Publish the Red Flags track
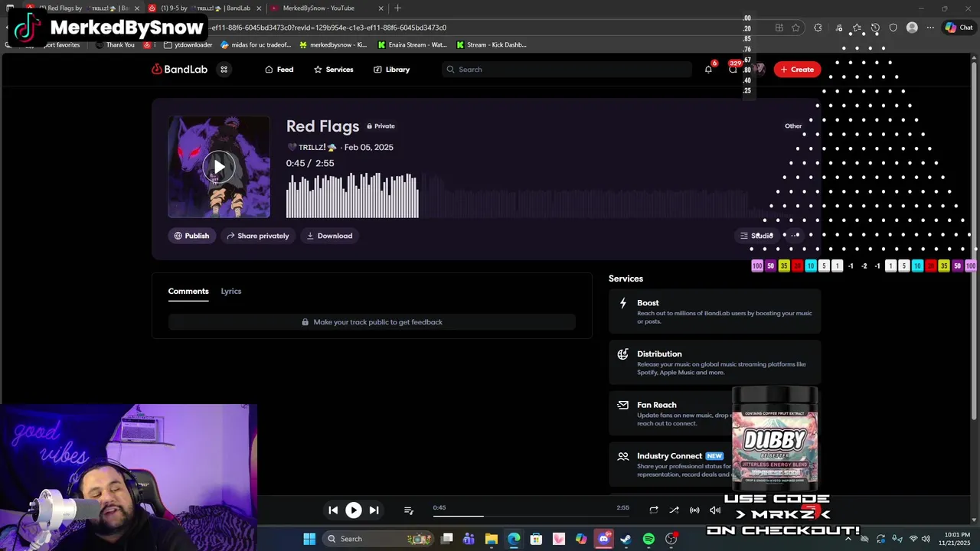Image resolution: width=980 pixels, height=551 pixels. [x=191, y=236]
